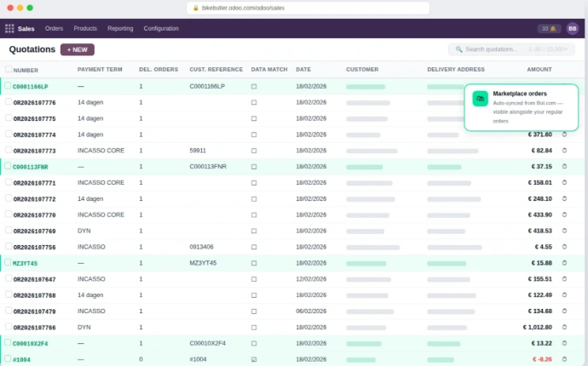The width and height of the screenshot is (588, 366).
Task: Click activity clock for the € -8.26 row
Action: pyautogui.click(x=564, y=359)
